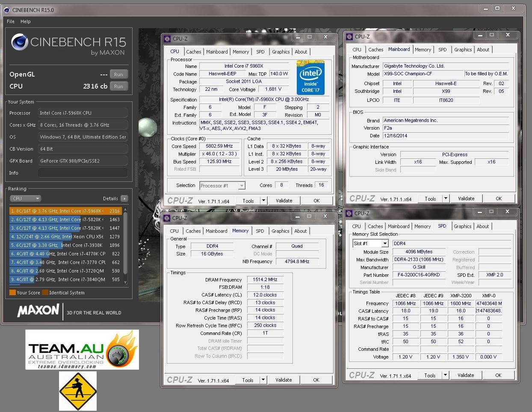
Task: Open Tools dropdown arrow in Memory window
Action: click(x=263, y=380)
